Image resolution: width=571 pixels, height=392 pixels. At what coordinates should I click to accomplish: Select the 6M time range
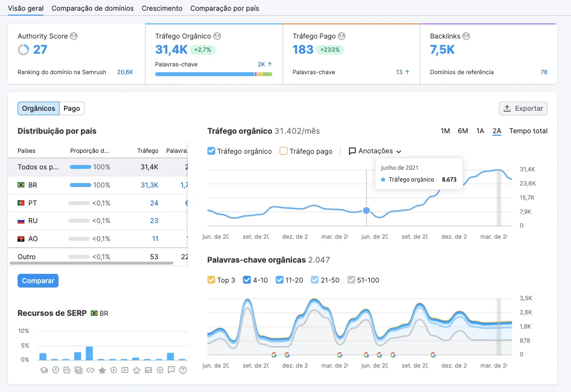pyautogui.click(x=463, y=131)
